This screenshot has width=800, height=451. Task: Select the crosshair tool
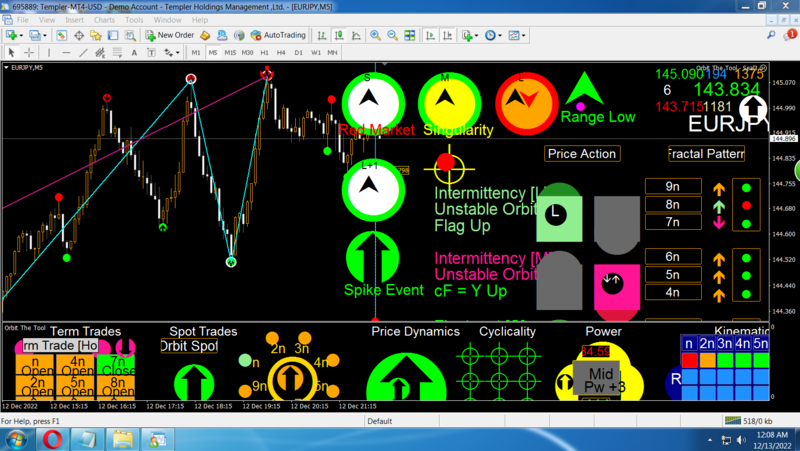29,53
